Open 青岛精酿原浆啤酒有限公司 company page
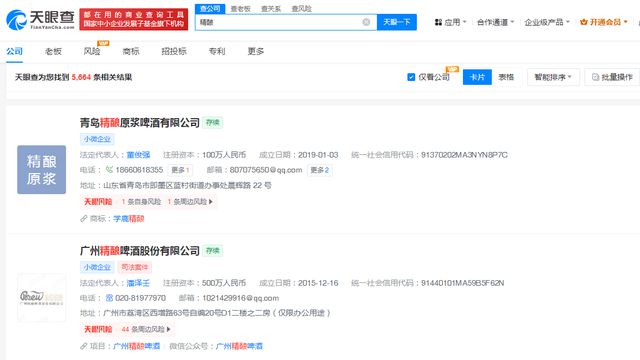The height and width of the screenshot is (360, 640). point(140,123)
